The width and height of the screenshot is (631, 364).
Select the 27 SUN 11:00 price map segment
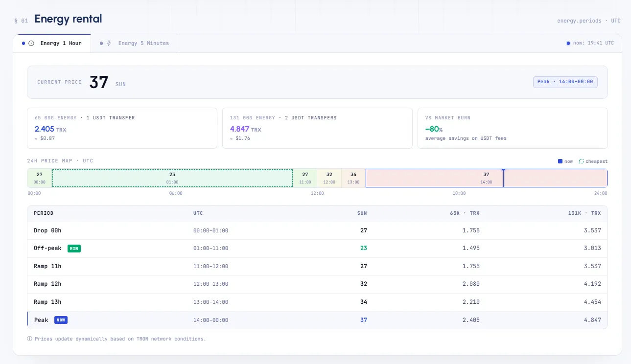[305, 178]
